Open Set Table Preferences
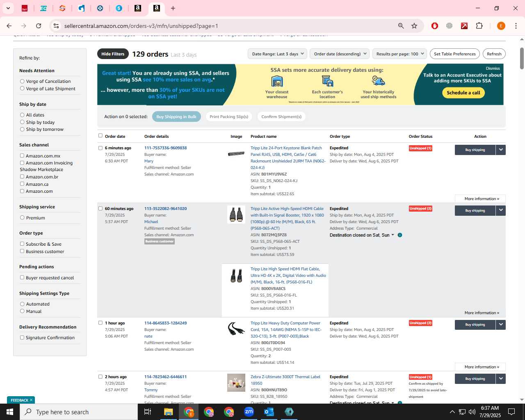The image size is (525, 420). click(x=455, y=54)
